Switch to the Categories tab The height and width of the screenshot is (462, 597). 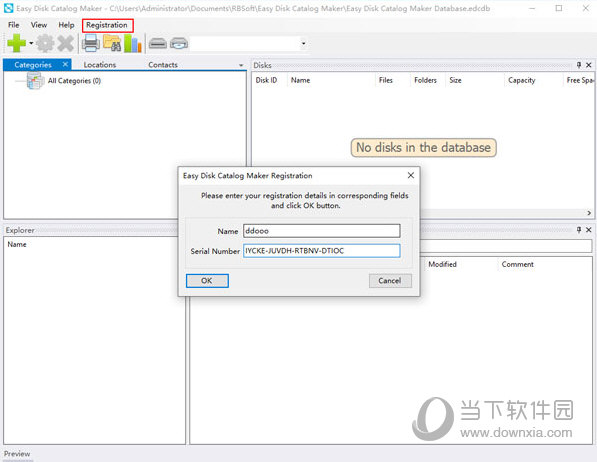tap(33, 65)
